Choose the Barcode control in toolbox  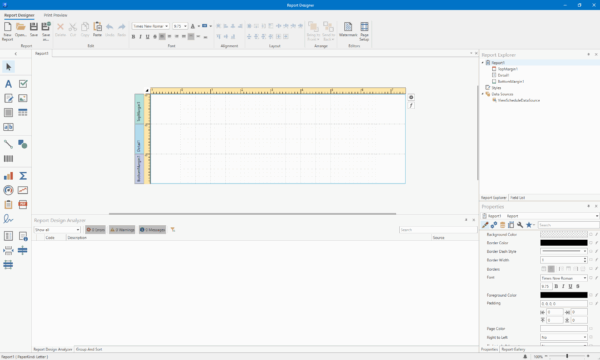point(8,158)
